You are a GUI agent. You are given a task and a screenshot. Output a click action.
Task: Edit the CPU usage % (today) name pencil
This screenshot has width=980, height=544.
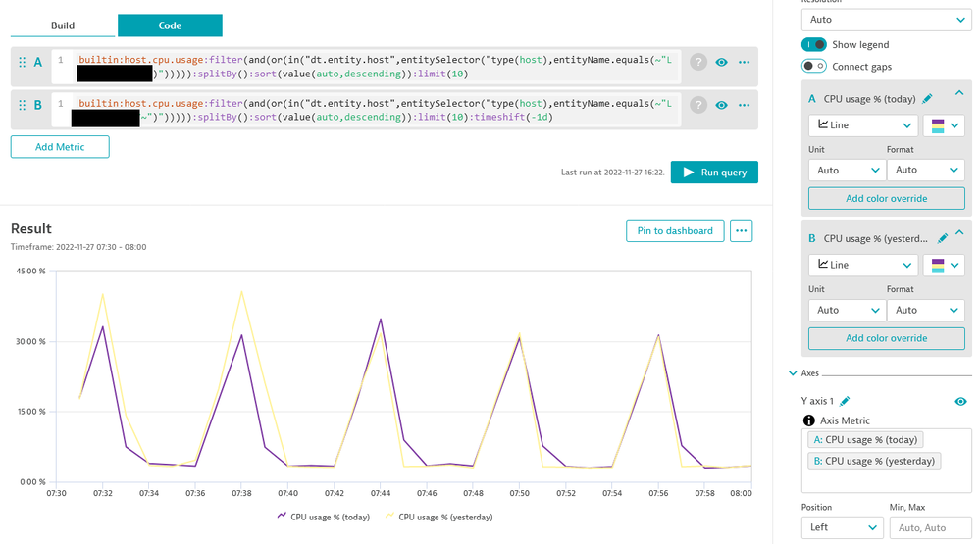[x=927, y=98]
